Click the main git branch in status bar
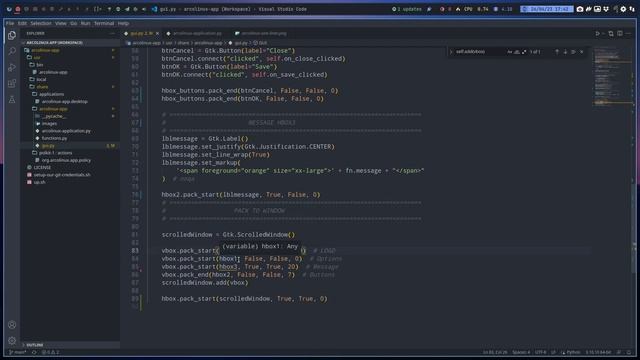The image size is (640, 360). click(x=18, y=352)
